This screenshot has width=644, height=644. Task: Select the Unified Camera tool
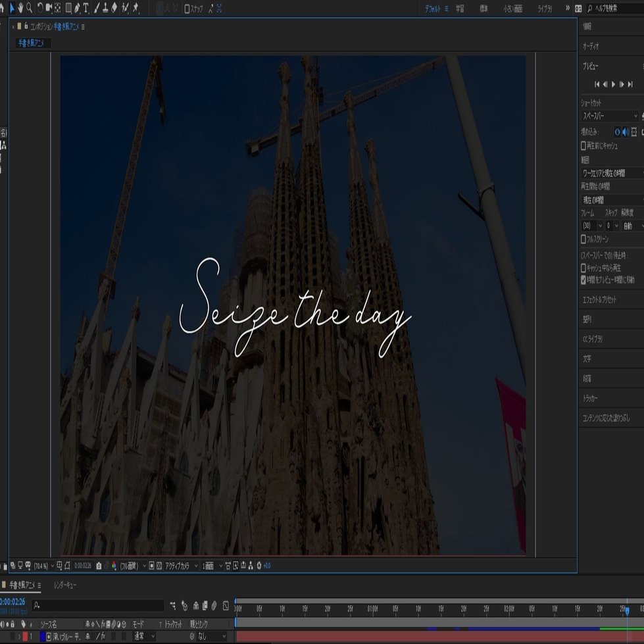[x=49, y=8]
